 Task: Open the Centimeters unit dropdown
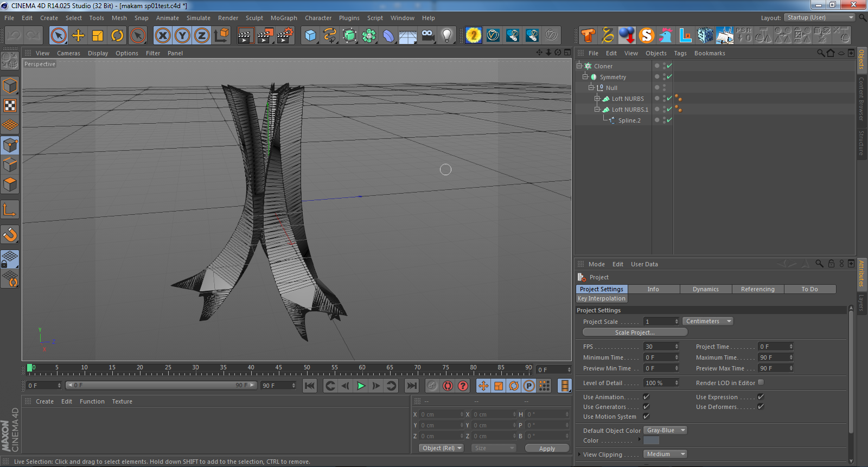point(708,322)
